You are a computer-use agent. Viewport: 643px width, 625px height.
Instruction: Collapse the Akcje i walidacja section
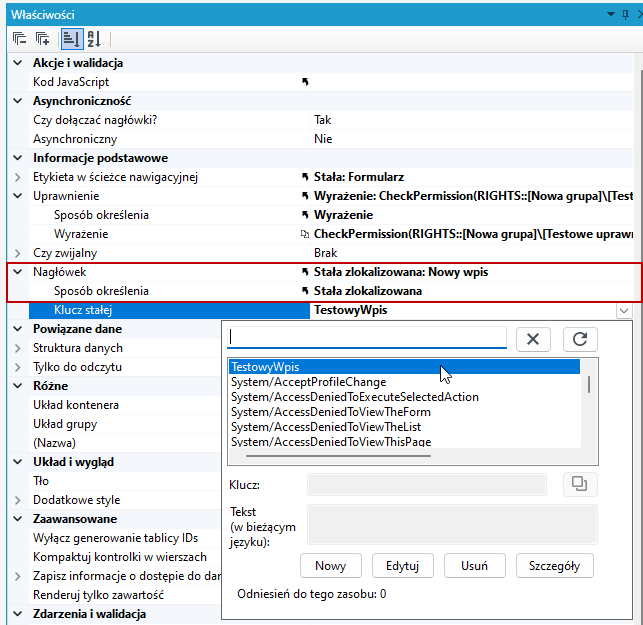[18, 63]
